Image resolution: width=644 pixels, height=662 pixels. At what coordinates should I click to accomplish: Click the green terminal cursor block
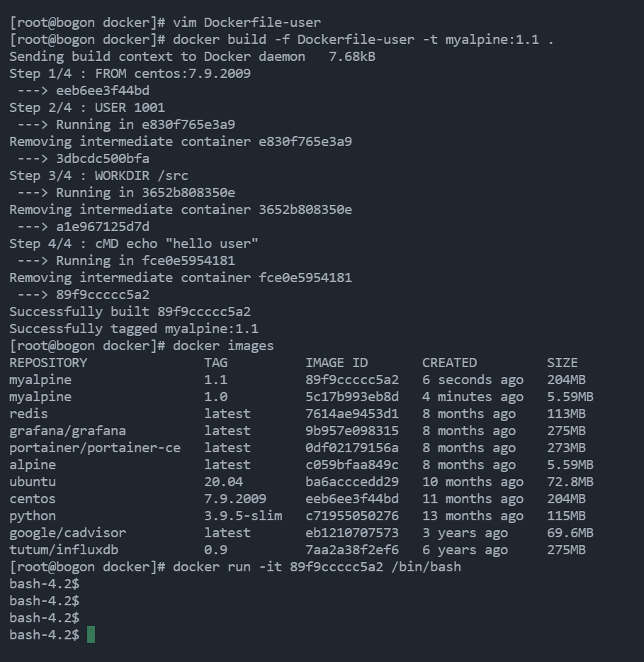click(91, 634)
